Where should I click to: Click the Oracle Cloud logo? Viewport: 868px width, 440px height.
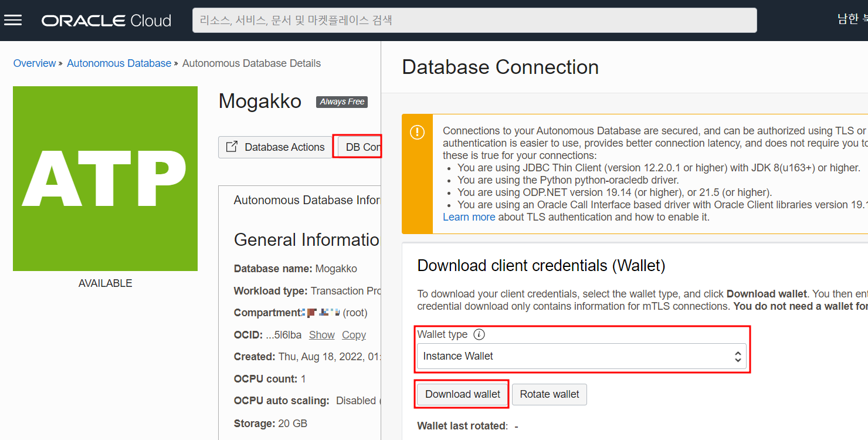[x=106, y=21]
